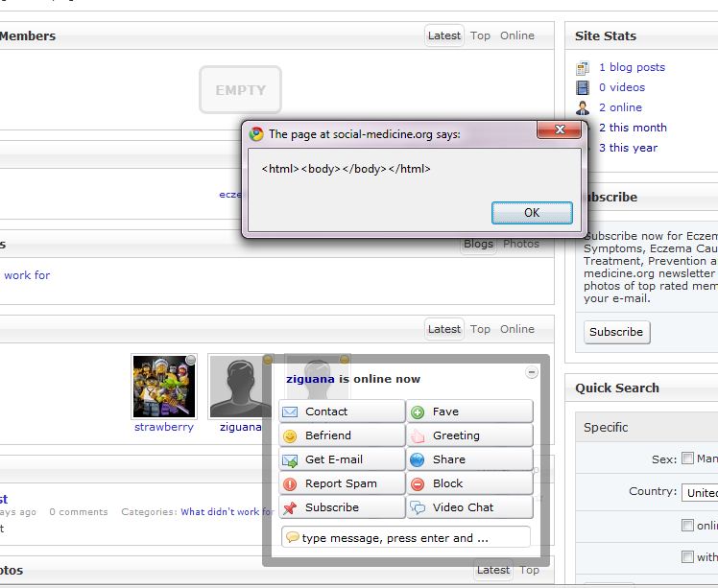Click the Greeting hand icon

[418, 436]
